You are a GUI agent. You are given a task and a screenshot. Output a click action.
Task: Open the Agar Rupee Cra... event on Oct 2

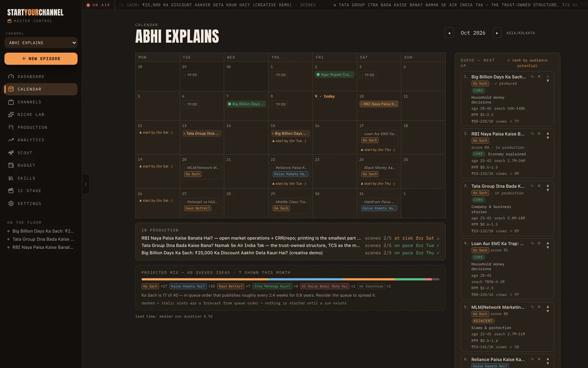point(334,74)
